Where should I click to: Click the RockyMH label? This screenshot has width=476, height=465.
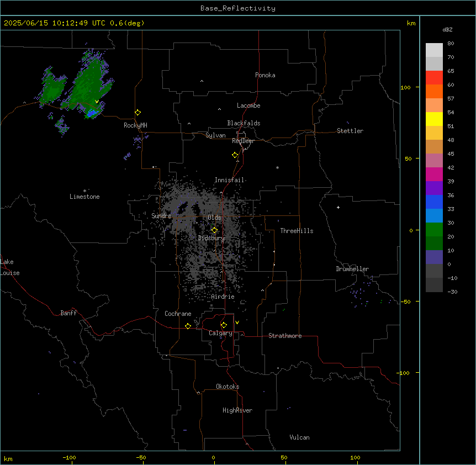click(x=135, y=125)
